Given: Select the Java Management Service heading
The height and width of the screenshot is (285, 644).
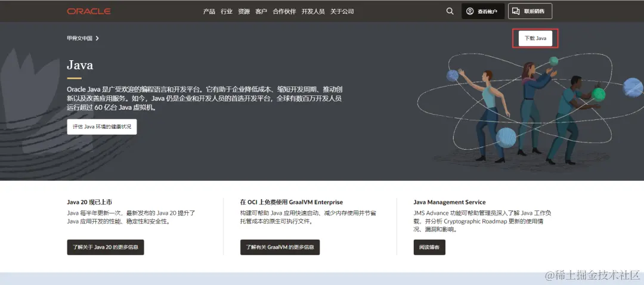Looking at the screenshot, I should (450, 202).
